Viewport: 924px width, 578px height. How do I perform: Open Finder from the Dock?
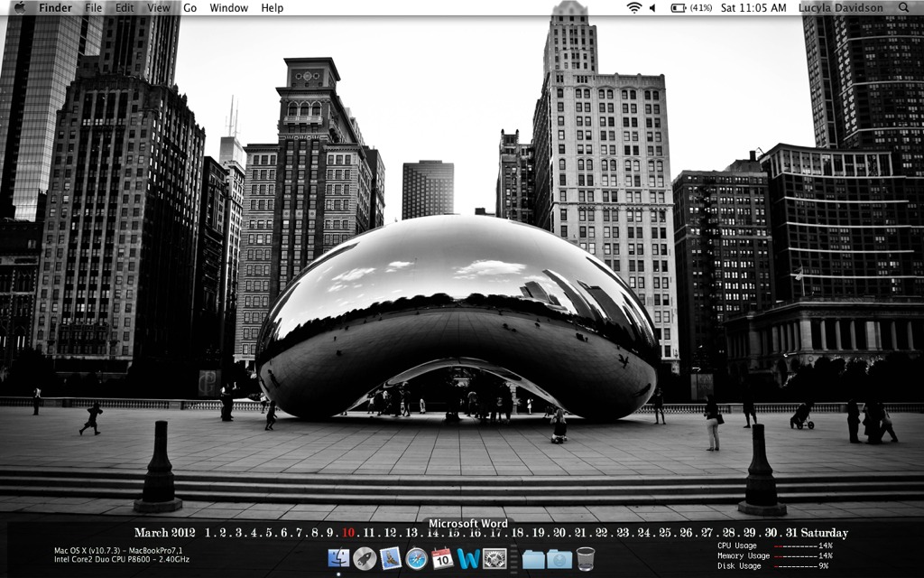339,558
